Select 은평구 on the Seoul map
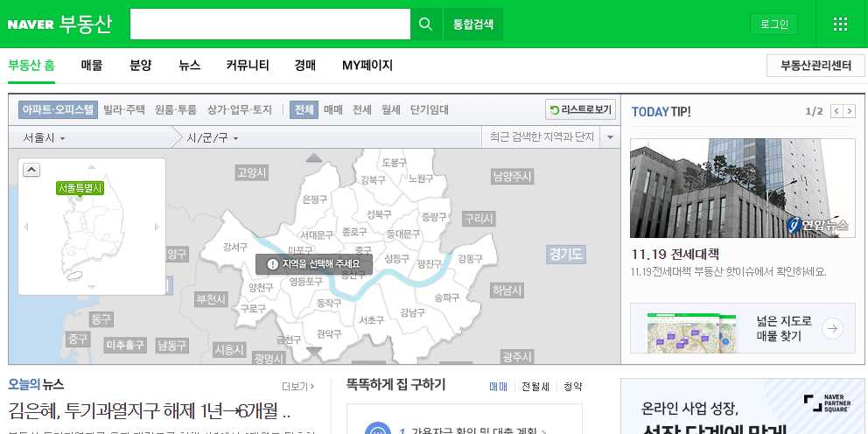 pos(315,199)
